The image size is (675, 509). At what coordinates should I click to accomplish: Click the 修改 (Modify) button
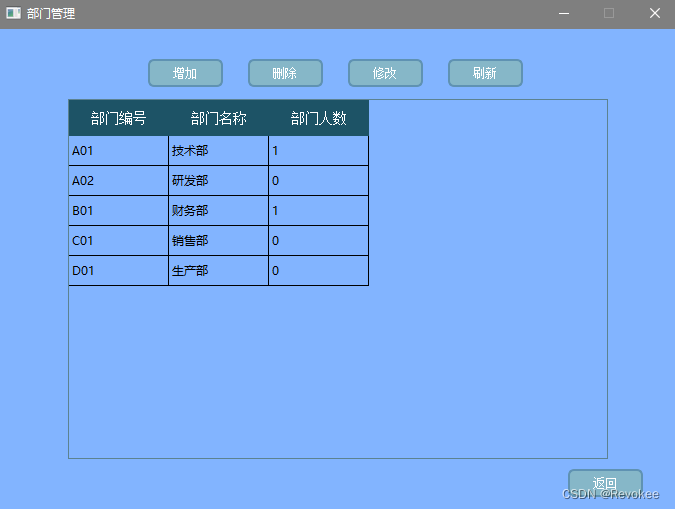coord(385,73)
